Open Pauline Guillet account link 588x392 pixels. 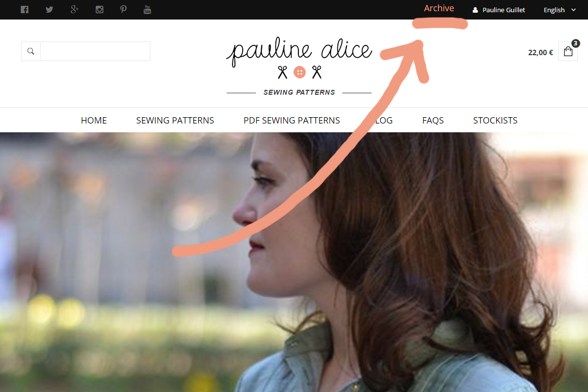[x=504, y=10]
